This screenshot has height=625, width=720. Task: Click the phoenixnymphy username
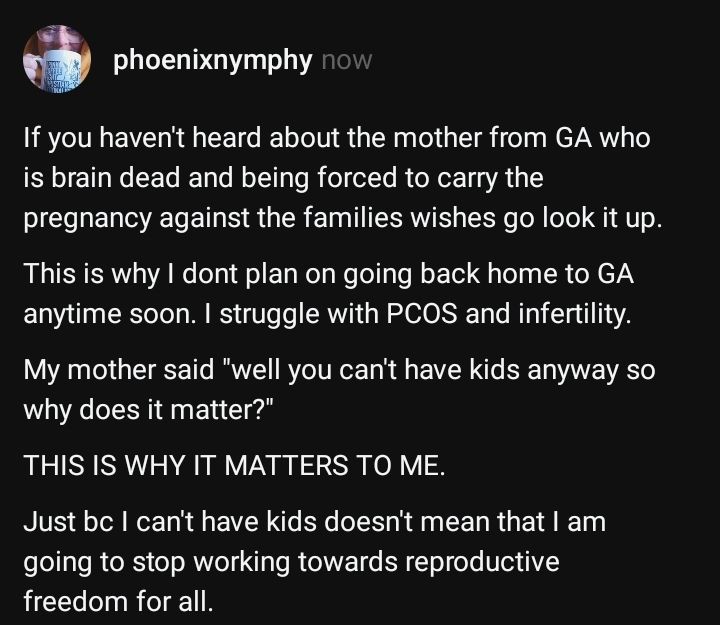(x=213, y=60)
